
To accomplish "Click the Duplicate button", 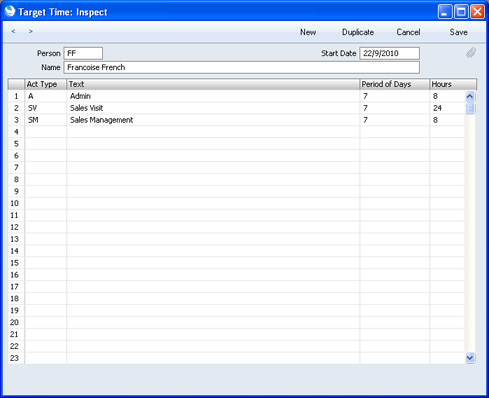I will point(358,32).
